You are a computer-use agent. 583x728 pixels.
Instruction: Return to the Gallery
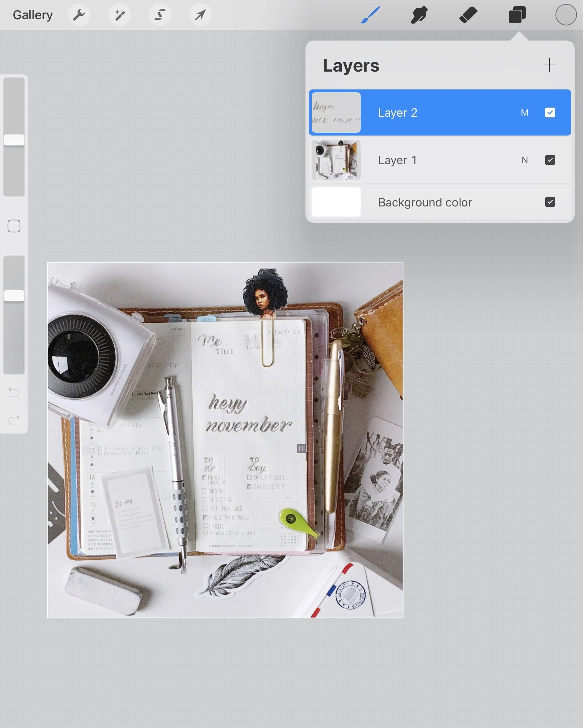coord(32,15)
